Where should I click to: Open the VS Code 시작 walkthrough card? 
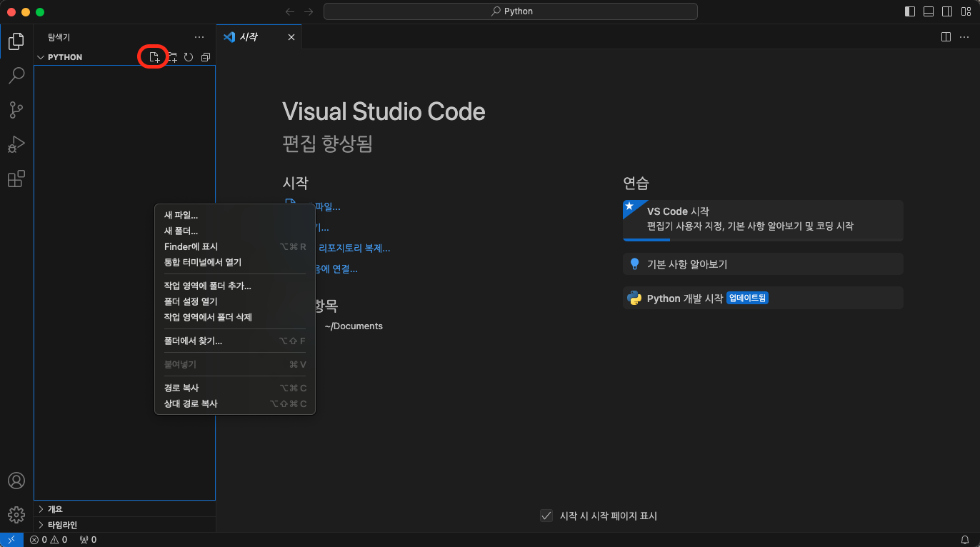coord(763,221)
